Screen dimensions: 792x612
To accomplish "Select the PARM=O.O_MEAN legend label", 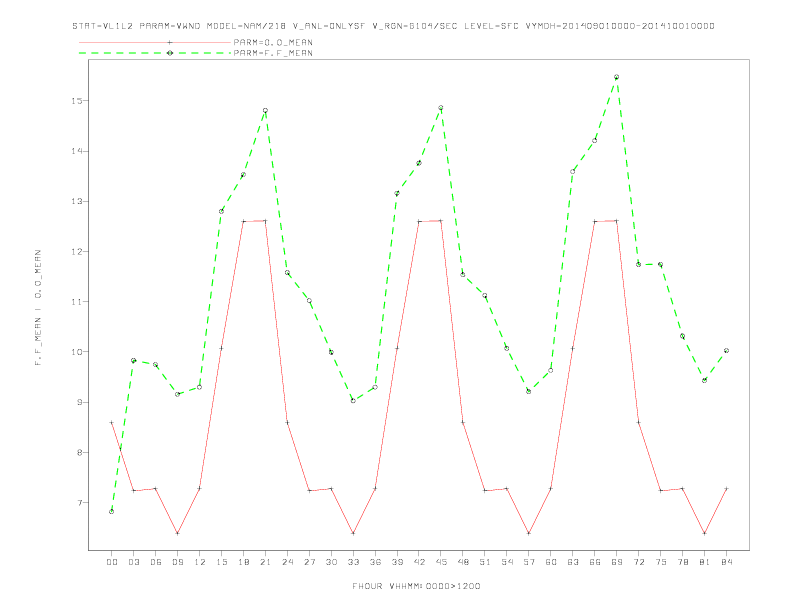I will (x=273, y=42).
